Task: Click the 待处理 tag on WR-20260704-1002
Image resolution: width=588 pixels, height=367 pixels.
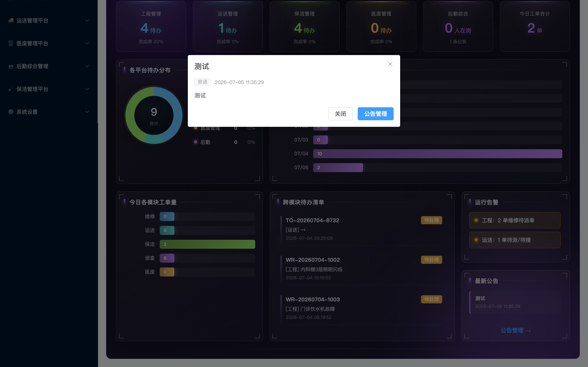Action: 431,260
